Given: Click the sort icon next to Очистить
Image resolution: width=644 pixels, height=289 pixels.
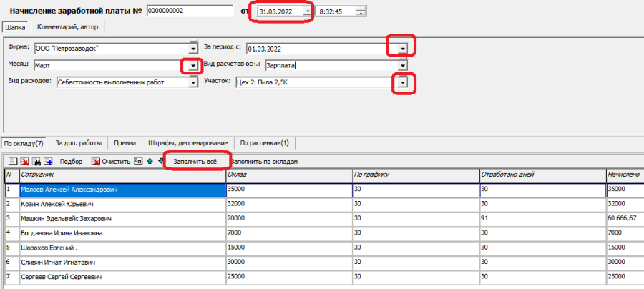Looking at the screenshot, I should pyautogui.click(x=139, y=162).
